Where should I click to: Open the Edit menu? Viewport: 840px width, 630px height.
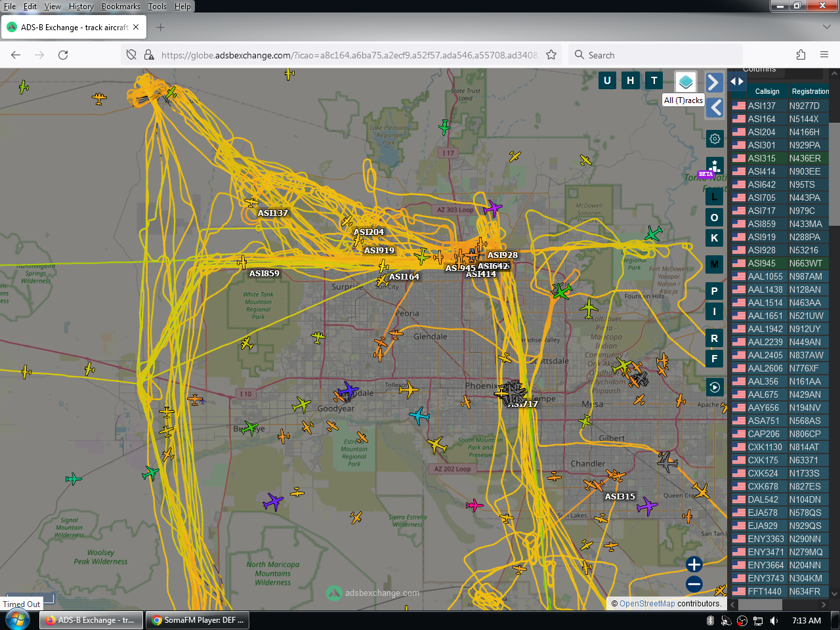[x=30, y=7]
